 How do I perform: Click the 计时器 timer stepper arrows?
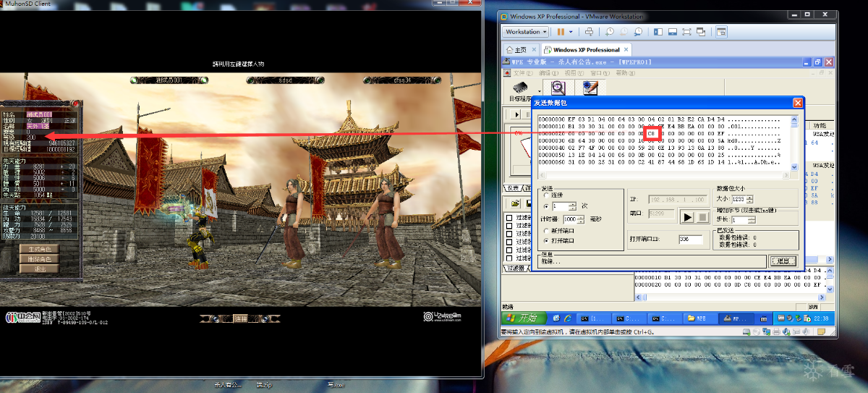tap(580, 219)
